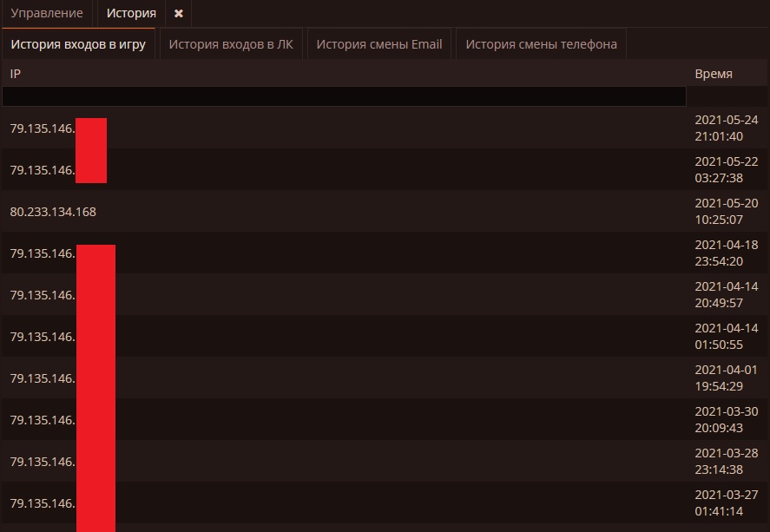Click the 2021-05-24 21:01:40 login entry

pyautogui.click(x=727, y=128)
